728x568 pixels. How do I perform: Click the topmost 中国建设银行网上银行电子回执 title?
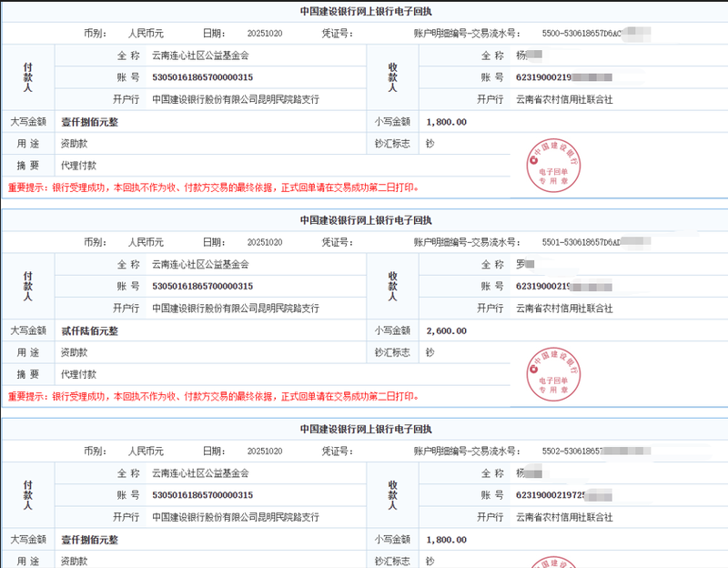pyautogui.click(x=366, y=12)
